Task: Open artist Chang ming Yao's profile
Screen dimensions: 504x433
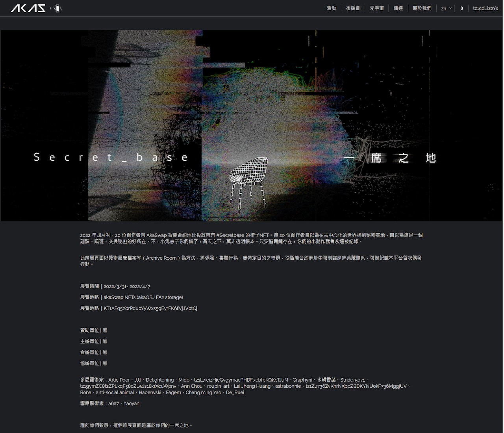Action: pyautogui.click(x=203, y=392)
